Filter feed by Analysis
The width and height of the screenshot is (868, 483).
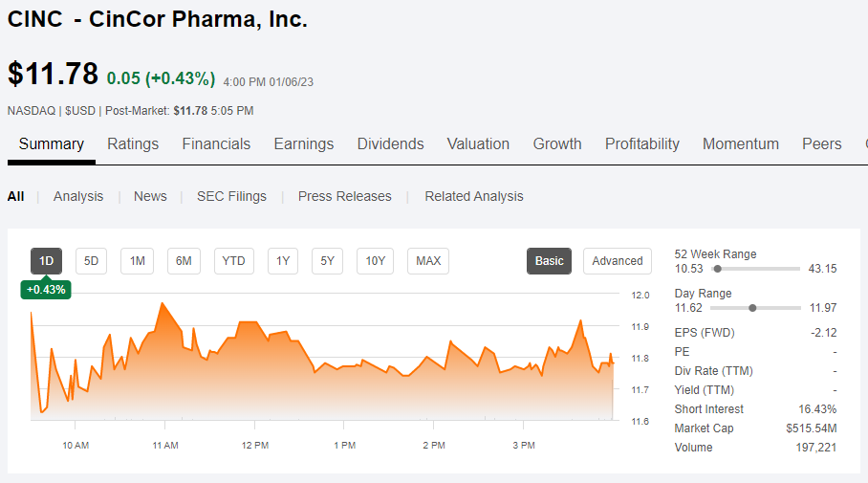(x=78, y=196)
